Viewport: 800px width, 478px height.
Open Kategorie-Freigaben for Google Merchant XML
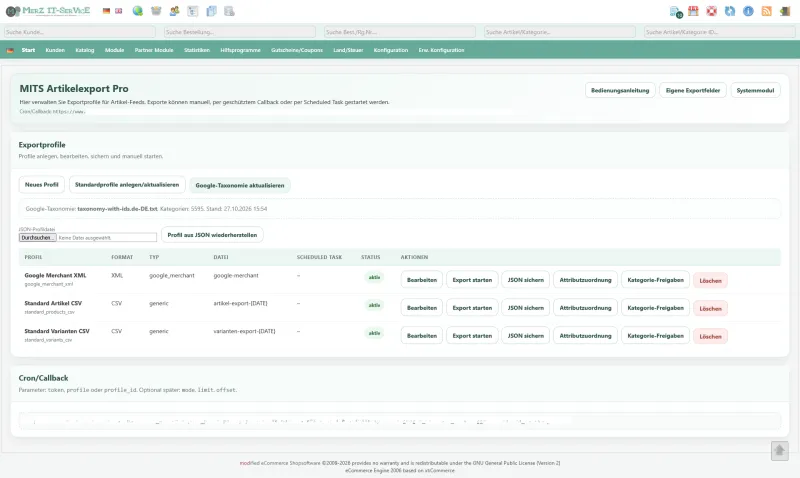click(656, 280)
